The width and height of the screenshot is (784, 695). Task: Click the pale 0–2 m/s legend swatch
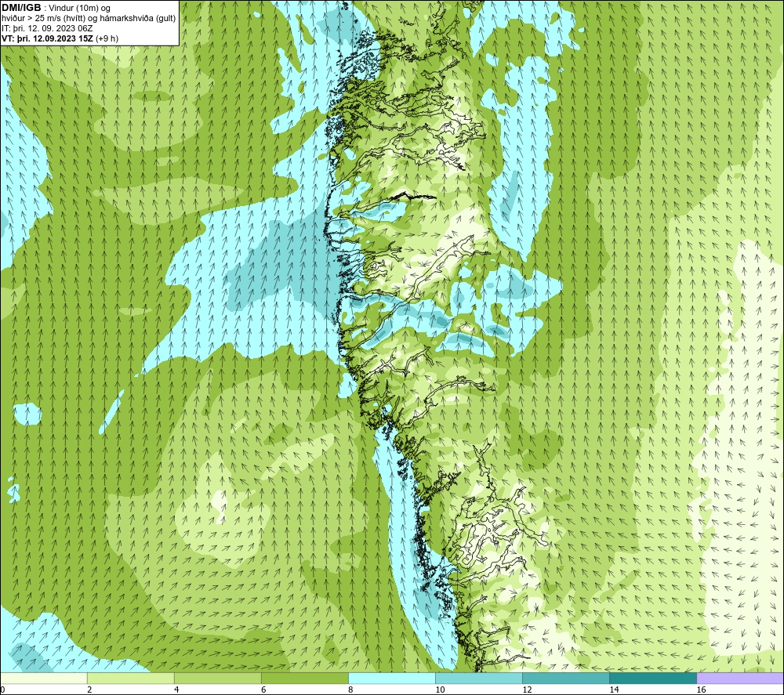pyautogui.click(x=44, y=679)
